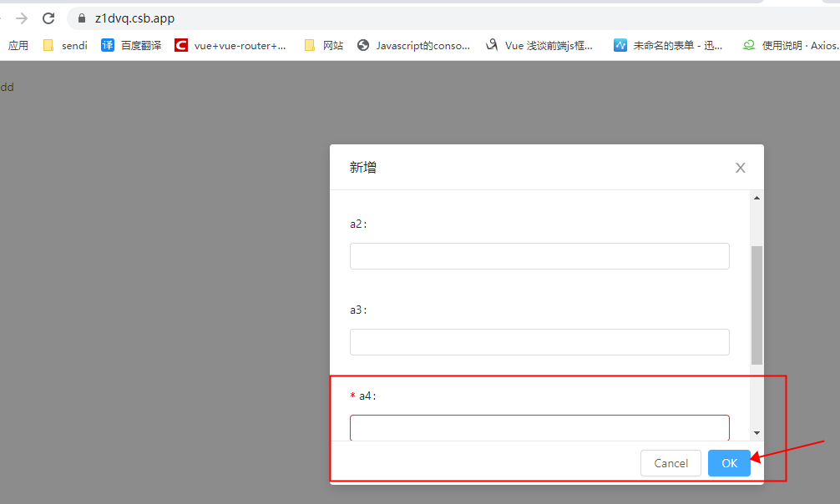
Task: Click inside the a3 input field
Action: tap(539, 342)
